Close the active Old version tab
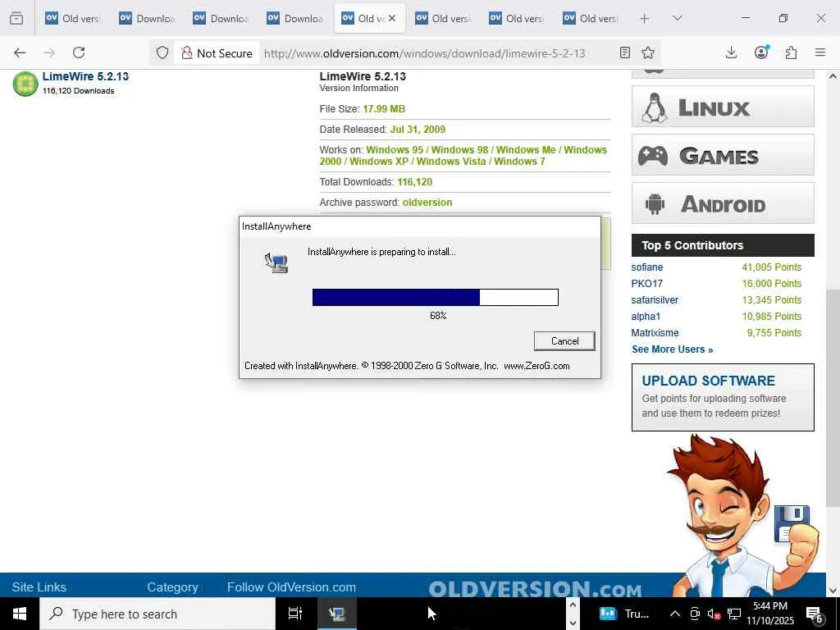 pos(392,18)
